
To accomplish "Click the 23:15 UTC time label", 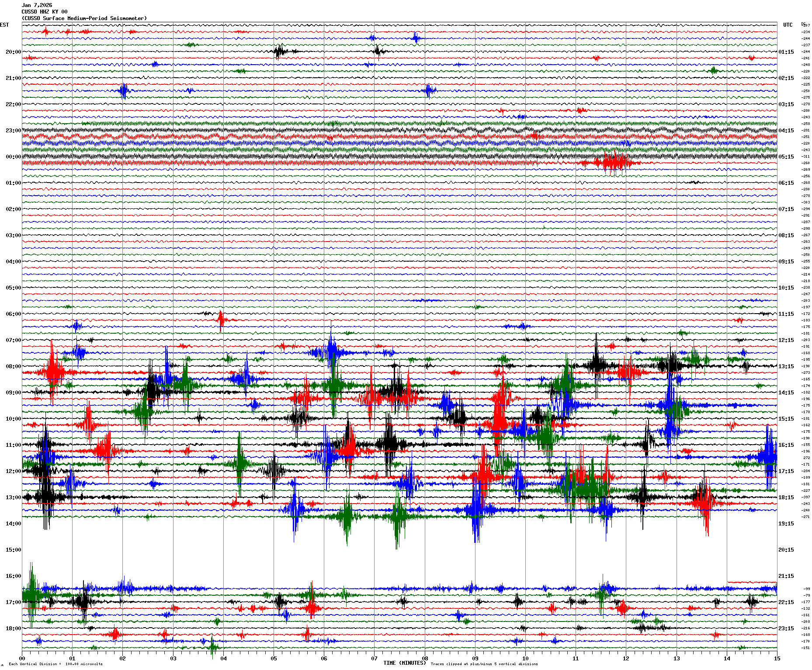I will pyautogui.click(x=786, y=629).
